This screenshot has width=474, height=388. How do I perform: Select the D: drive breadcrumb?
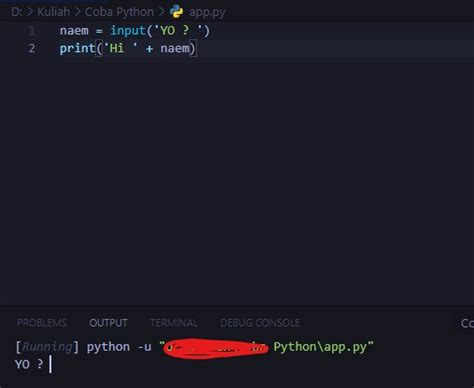[17, 12]
